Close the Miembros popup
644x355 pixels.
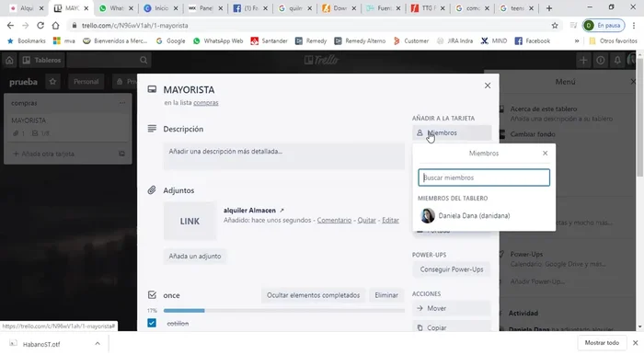click(x=545, y=153)
